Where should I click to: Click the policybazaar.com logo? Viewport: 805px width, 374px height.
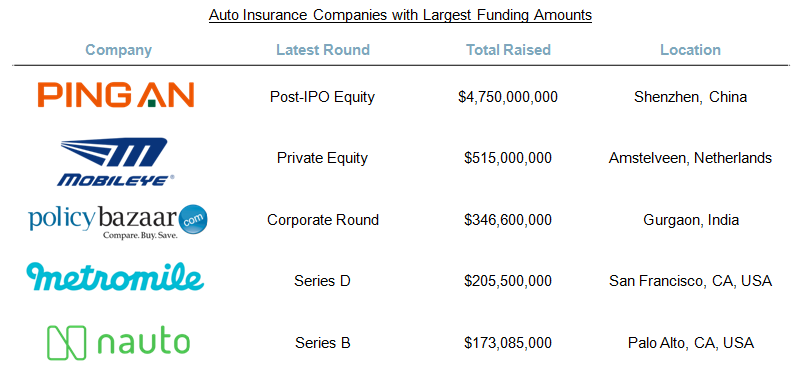tap(118, 222)
